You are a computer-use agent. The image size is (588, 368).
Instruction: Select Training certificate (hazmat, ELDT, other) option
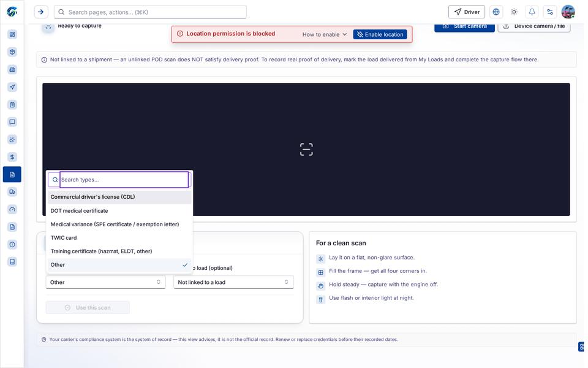[x=119, y=251]
